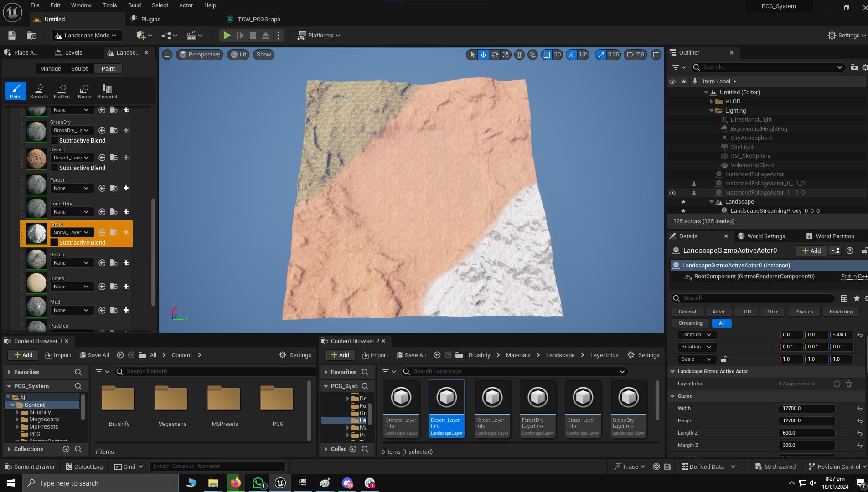Click the Search LayerInfos field
This screenshot has height=492, width=868.
click(x=515, y=371)
